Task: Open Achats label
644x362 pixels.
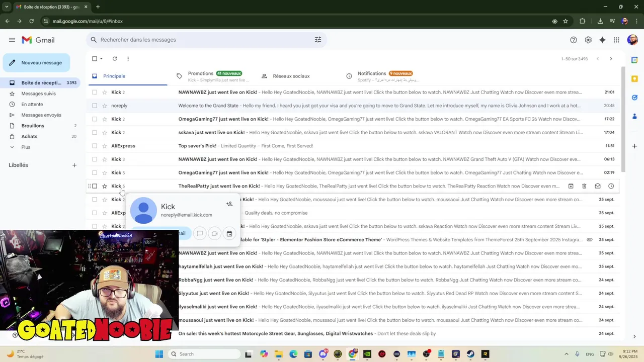Action: pyautogui.click(x=29, y=137)
